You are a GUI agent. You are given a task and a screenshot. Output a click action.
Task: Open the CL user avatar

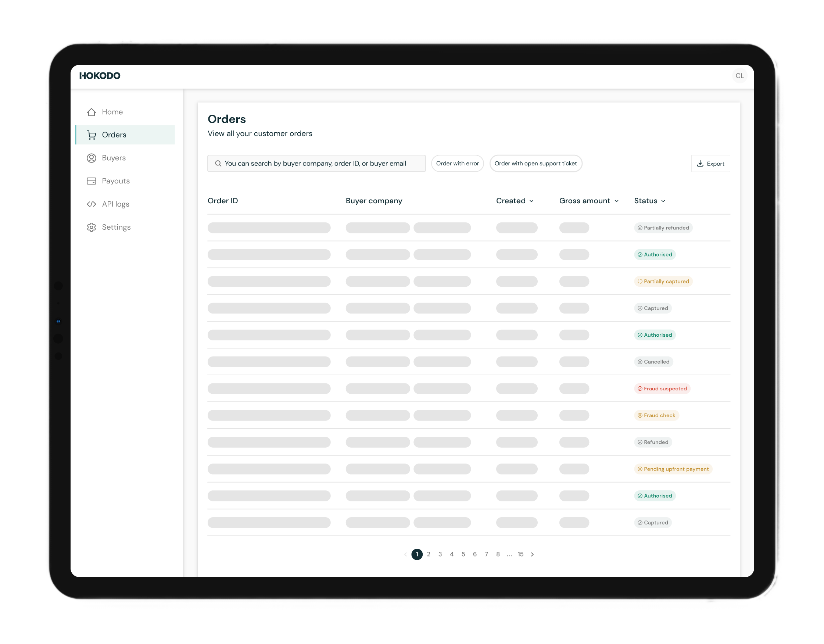pyautogui.click(x=739, y=76)
